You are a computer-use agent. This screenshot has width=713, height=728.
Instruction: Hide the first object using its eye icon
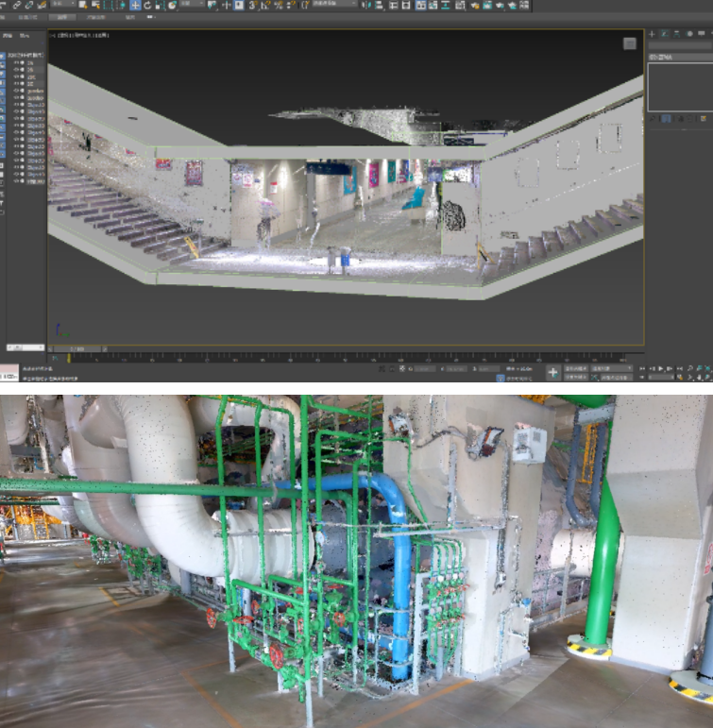pyautogui.click(x=16, y=63)
